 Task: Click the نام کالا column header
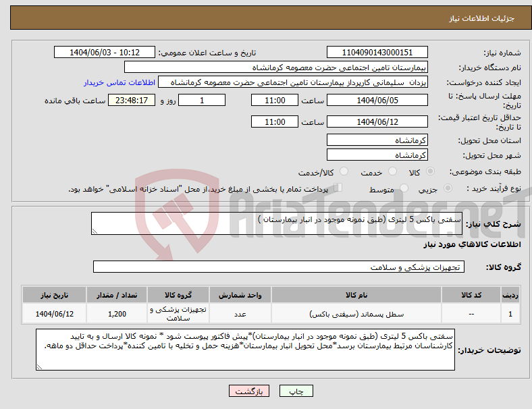point(356,295)
